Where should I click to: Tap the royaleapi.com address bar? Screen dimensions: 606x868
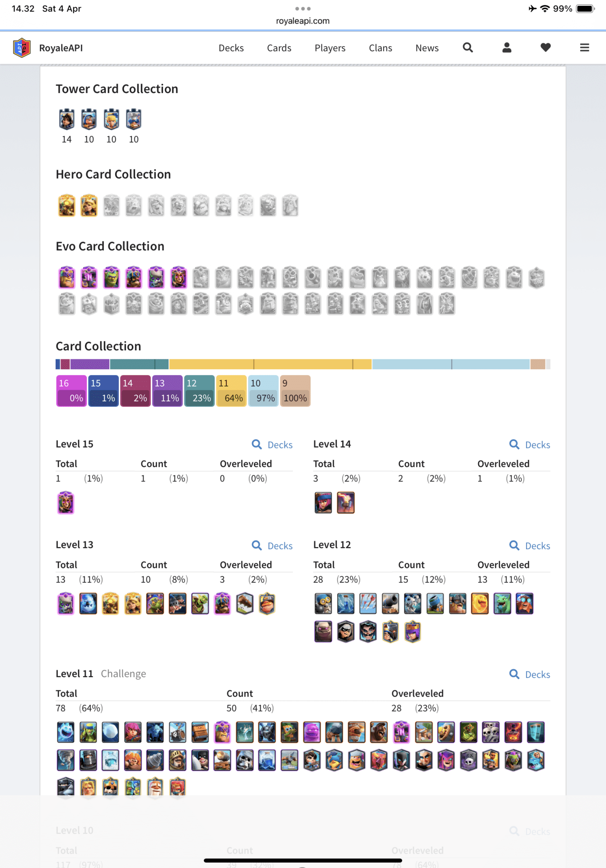pyautogui.click(x=303, y=21)
